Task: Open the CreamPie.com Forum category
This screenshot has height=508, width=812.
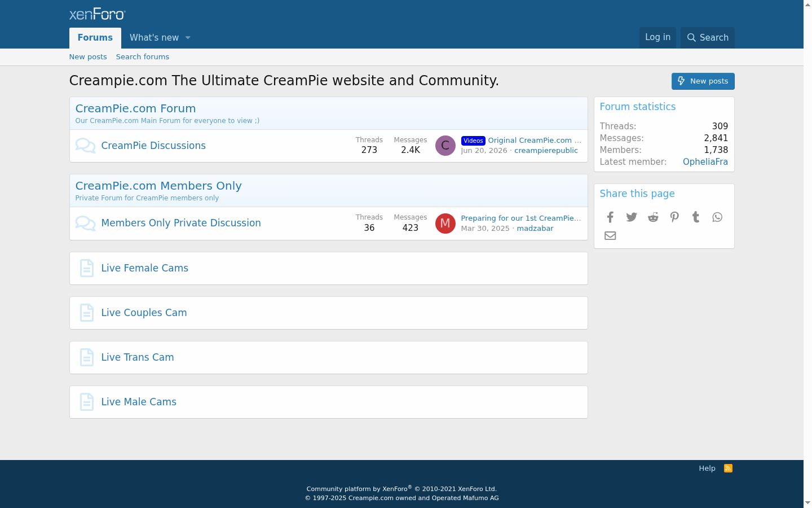Action: pos(135,108)
